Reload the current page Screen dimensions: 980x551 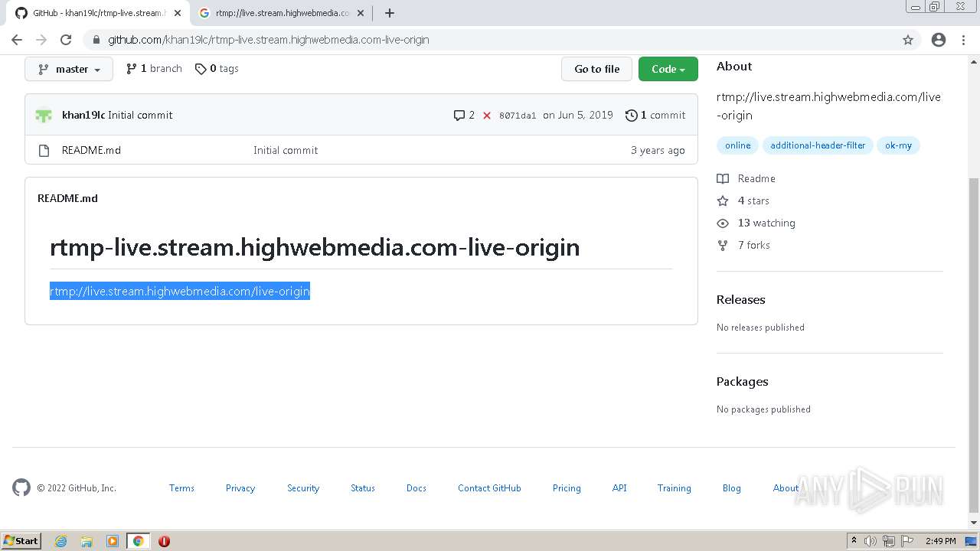click(66, 40)
